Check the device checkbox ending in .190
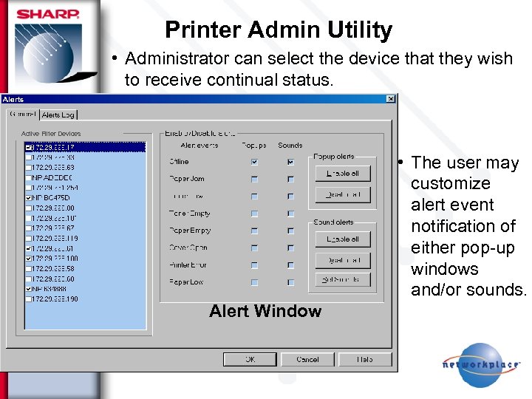Viewport: 532px width, 399px height. (29, 299)
